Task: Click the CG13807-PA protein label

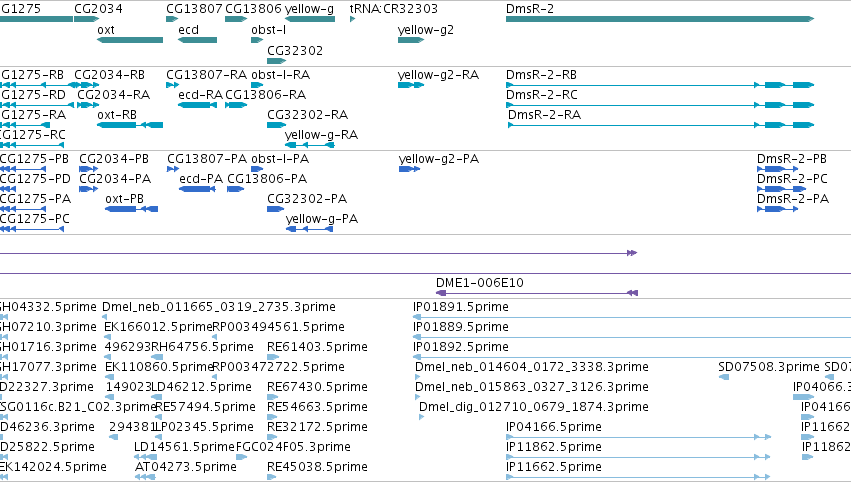Action: [207, 159]
